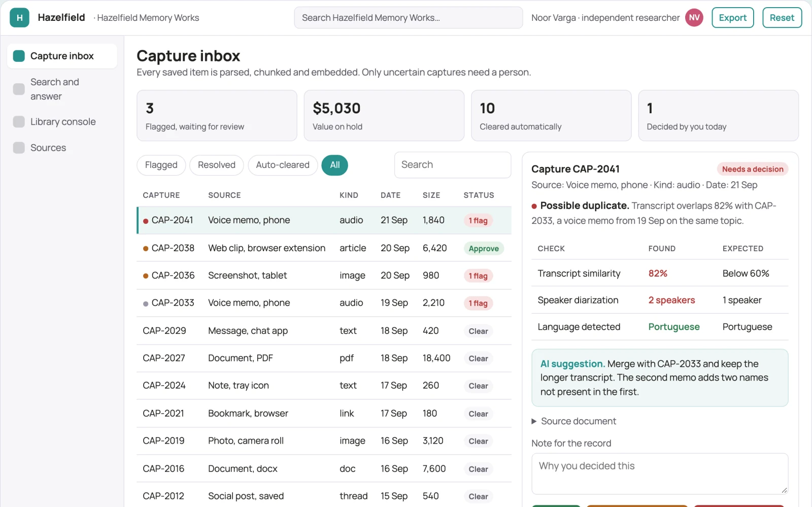Open capture CAP-2016

click(324, 469)
